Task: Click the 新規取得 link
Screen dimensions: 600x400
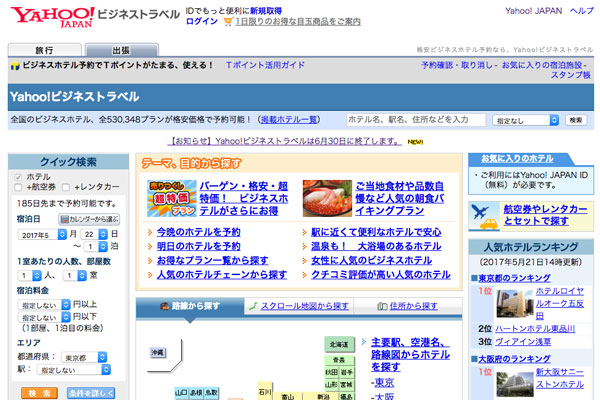Action: [266, 11]
